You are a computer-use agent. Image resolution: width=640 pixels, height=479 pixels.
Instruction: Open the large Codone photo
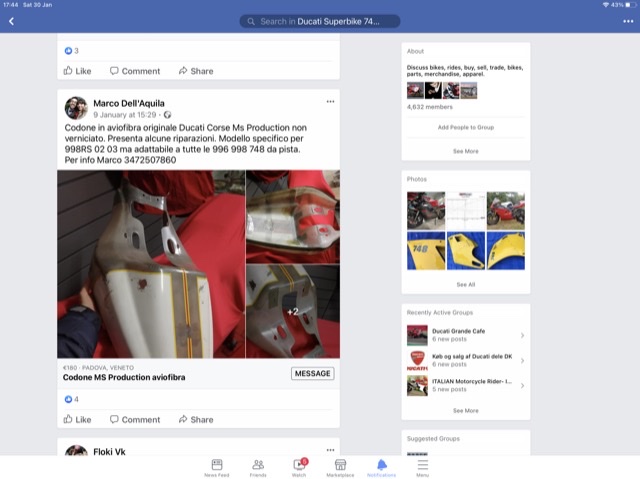pos(151,264)
